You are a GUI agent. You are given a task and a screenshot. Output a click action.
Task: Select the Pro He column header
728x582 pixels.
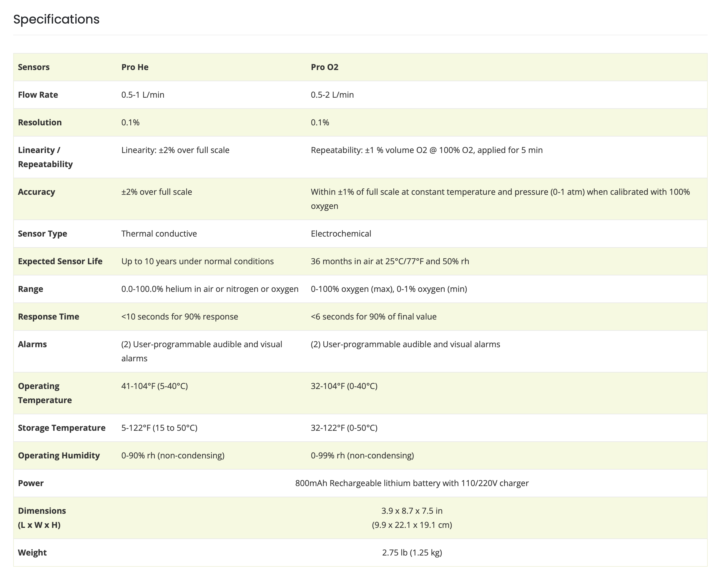pyautogui.click(x=135, y=67)
